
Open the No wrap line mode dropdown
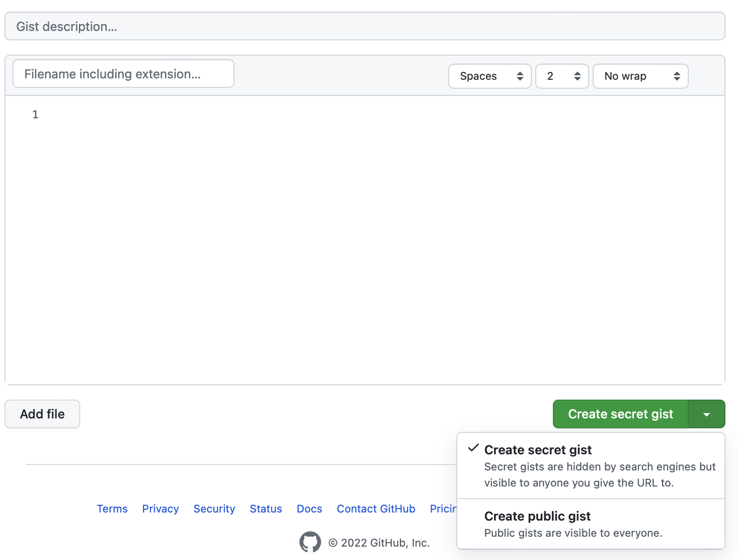point(641,76)
